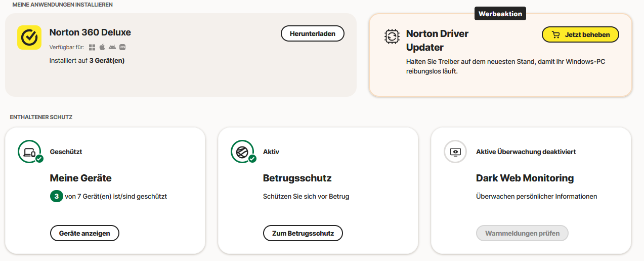Click the Windows platform icon
Image resolution: width=644 pixels, height=261 pixels.
pyautogui.click(x=92, y=47)
